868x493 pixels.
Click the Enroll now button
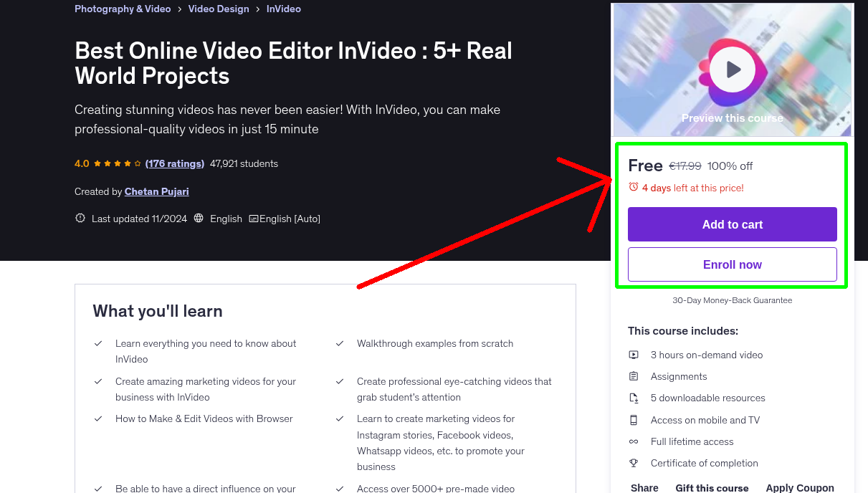click(x=732, y=264)
